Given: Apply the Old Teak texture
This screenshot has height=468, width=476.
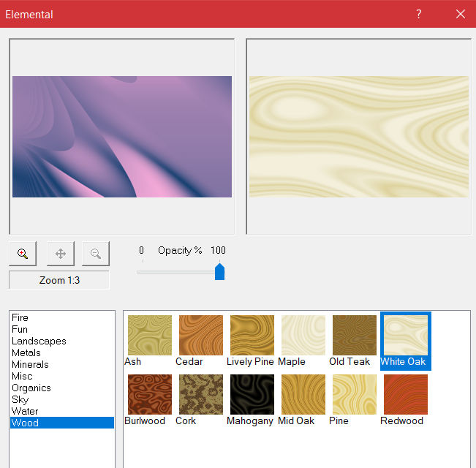Looking at the screenshot, I should coord(355,335).
